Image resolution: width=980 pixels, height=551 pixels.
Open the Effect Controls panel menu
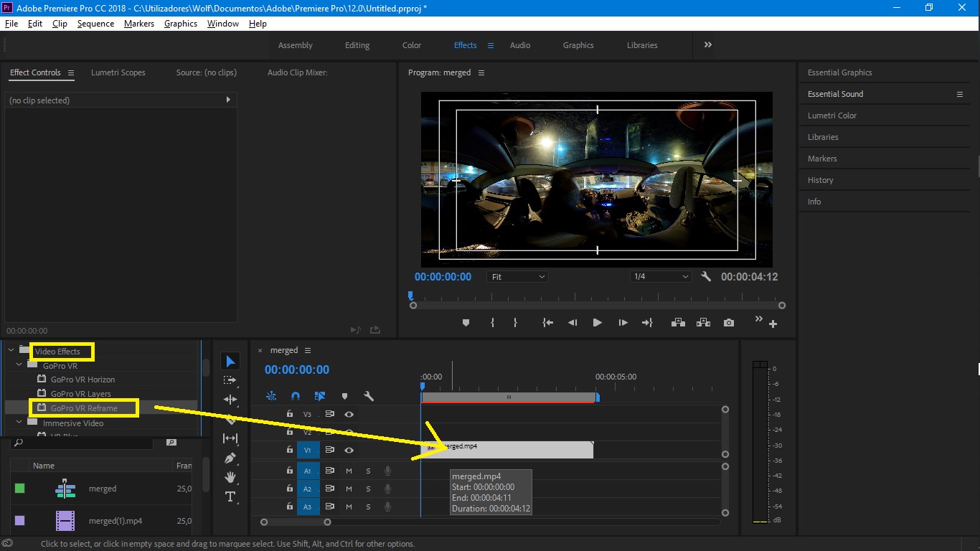[71, 72]
